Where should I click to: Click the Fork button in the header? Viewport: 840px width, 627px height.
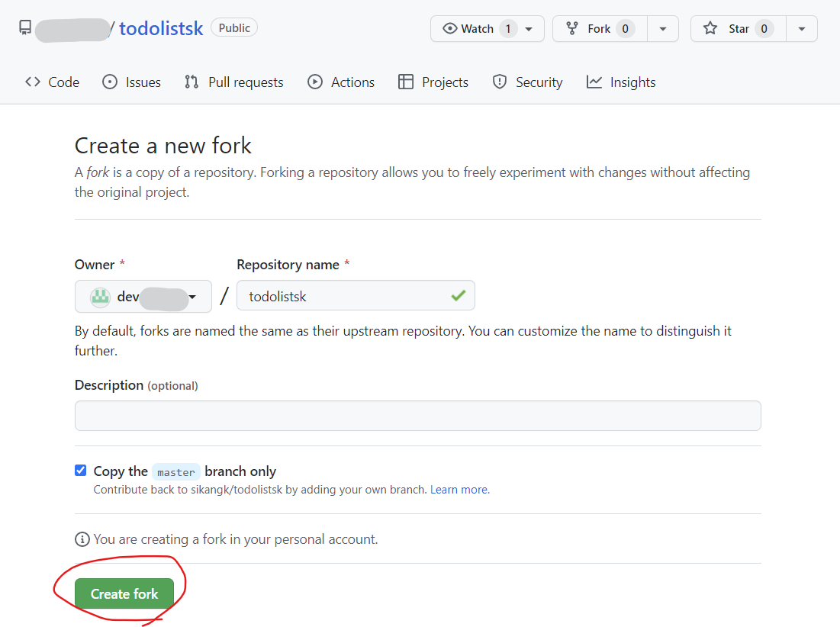point(600,29)
